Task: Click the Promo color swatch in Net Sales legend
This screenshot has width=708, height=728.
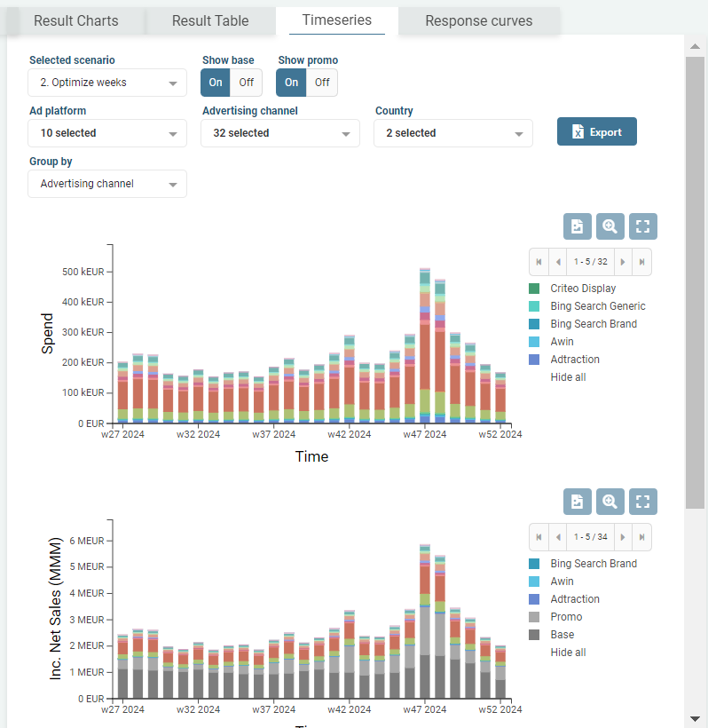Action: tap(534, 617)
